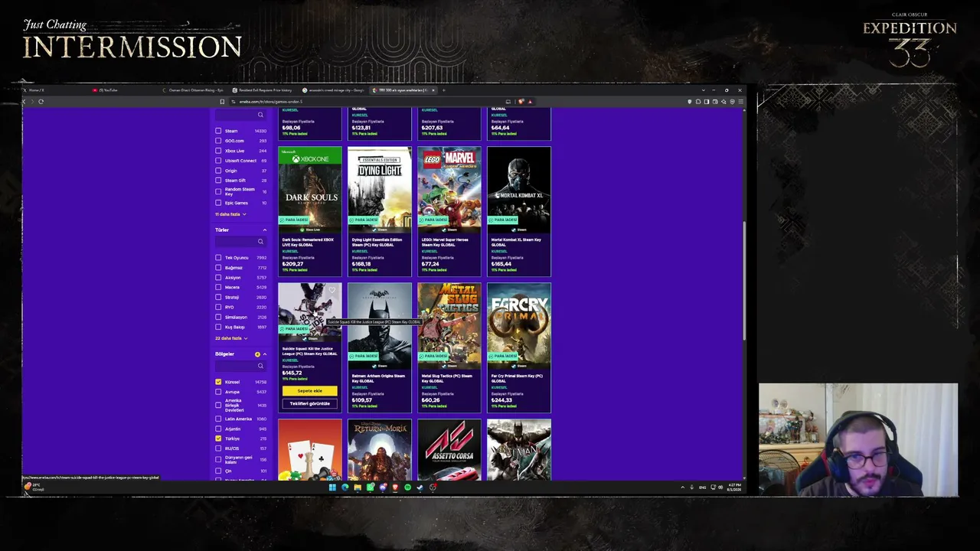Click the Türler filter search magnifier icon

(x=260, y=242)
